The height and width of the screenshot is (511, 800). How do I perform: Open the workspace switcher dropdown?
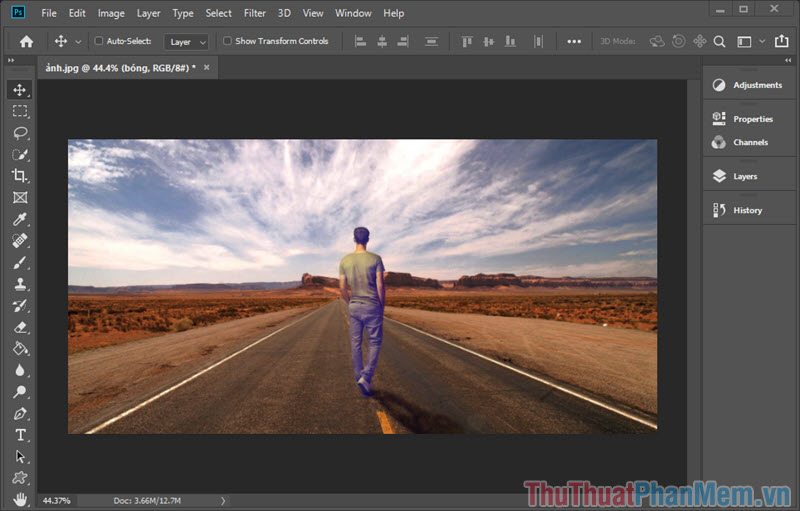point(762,41)
